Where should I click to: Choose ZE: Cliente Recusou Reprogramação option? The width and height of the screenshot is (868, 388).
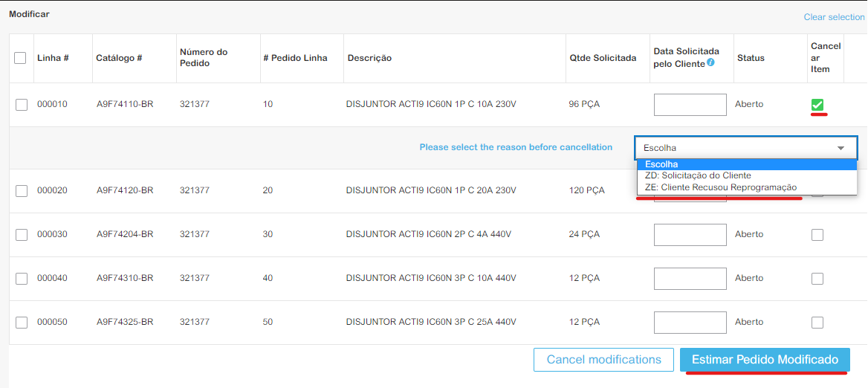coord(747,187)
